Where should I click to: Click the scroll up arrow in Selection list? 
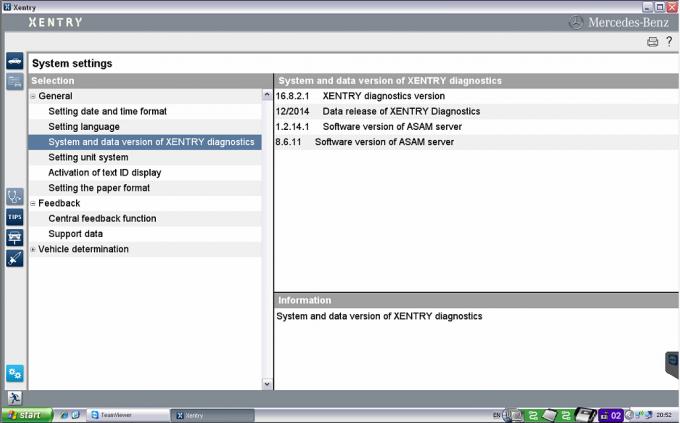(x=267, y=95)
